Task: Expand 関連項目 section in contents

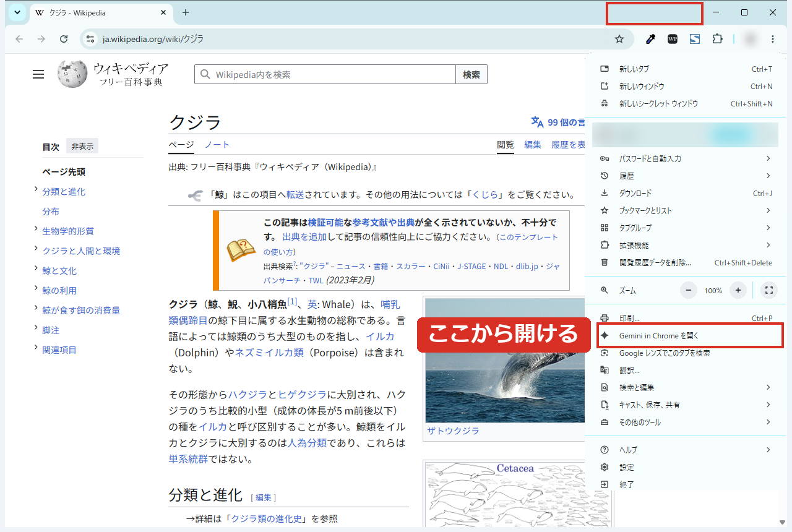Action: coord(36,348)
